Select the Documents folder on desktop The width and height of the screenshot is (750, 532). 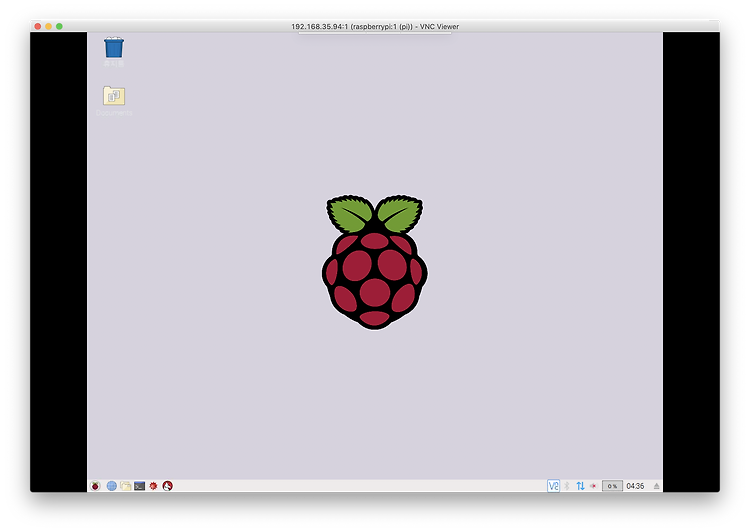(x=114, y=101)
